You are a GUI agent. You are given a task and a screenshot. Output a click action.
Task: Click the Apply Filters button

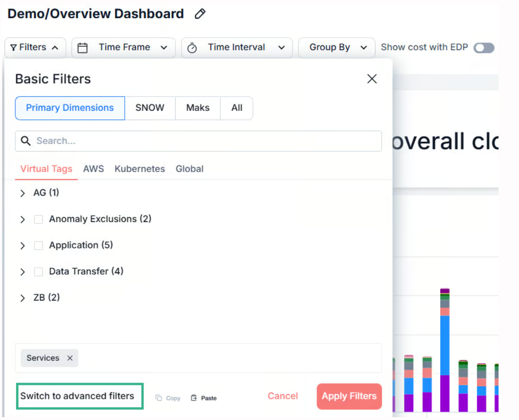coord(349,396)
